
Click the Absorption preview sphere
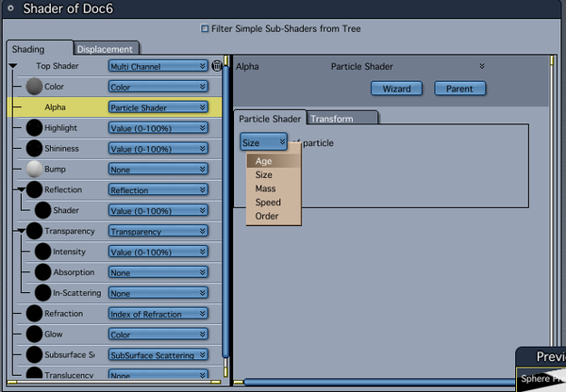(x=43, y=272)
